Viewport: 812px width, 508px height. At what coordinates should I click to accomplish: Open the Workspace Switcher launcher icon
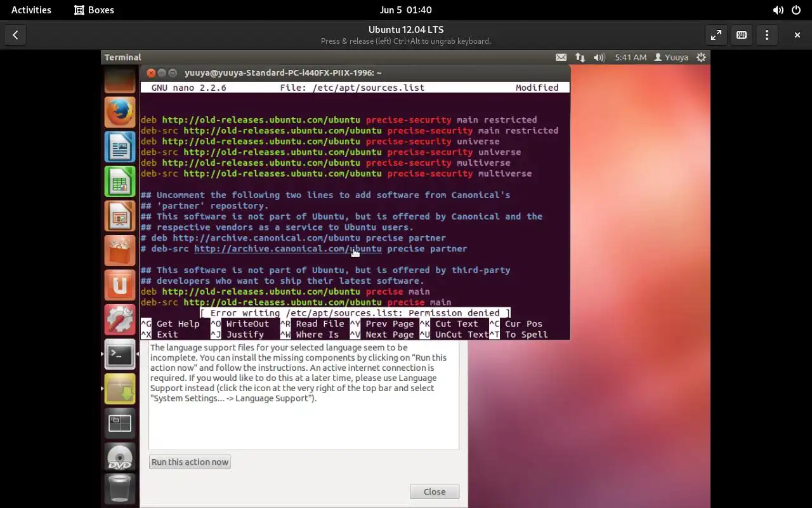[120, 423]
